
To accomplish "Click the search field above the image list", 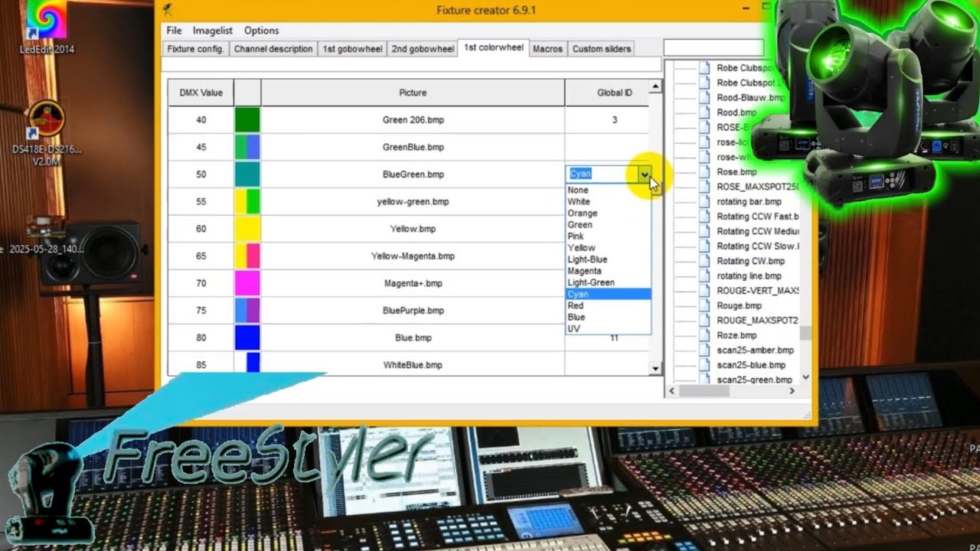I will [714, 47].
